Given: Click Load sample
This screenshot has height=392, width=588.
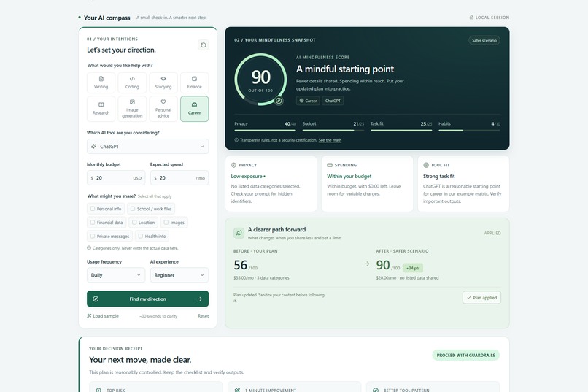Looking at the screenshot, I should [103, 316].
